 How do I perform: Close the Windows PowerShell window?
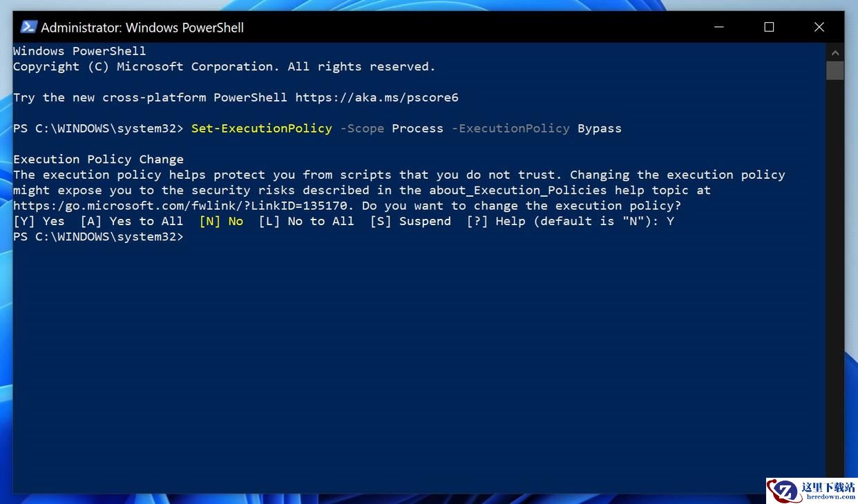coord(819,28)
